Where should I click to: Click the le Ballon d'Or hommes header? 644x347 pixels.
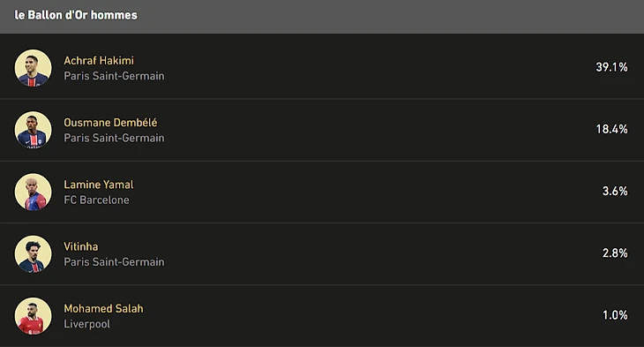pos(76,15)
